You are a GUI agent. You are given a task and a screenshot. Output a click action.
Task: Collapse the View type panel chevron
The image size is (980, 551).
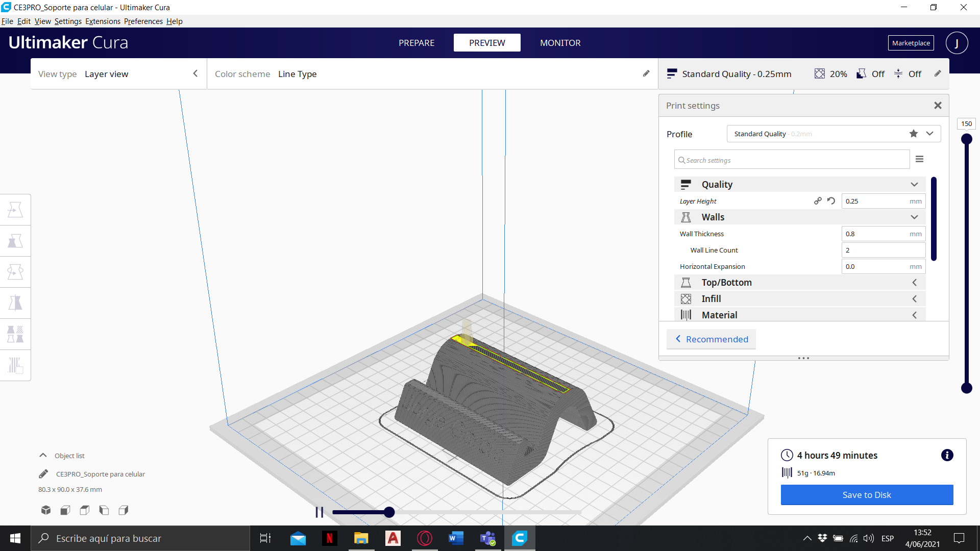pyautogui.click(x=195, y=73)
